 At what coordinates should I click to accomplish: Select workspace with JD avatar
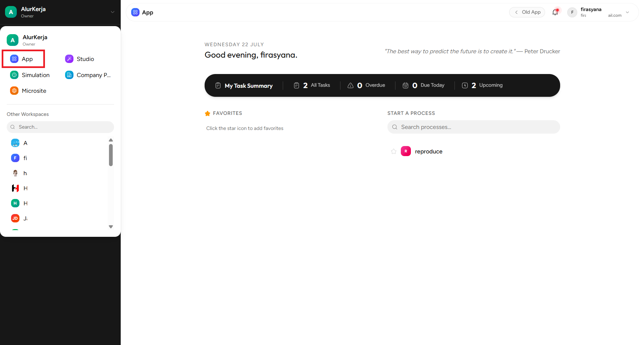(19, 218)
